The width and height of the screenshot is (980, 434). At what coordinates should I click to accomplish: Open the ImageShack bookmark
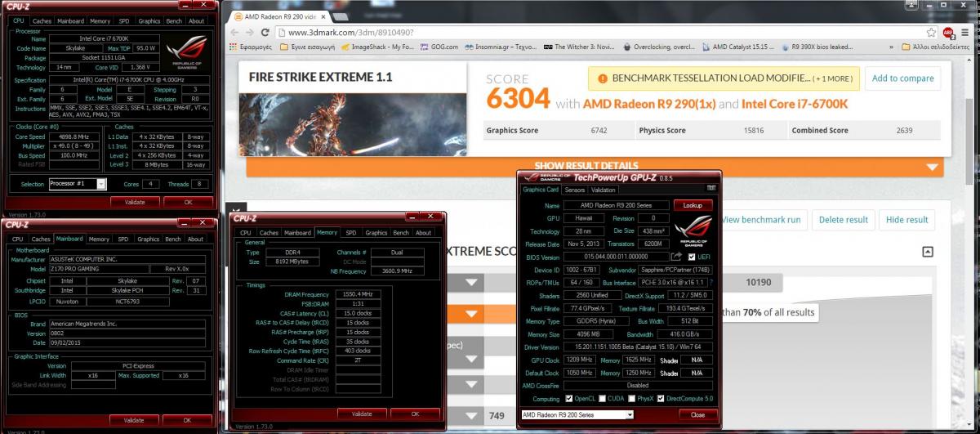point(377,47)
